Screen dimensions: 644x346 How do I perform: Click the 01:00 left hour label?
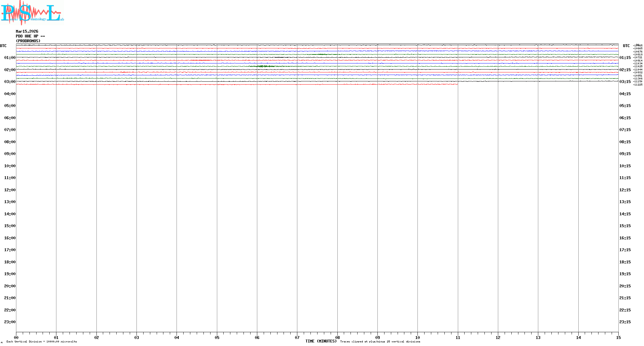click(10, 58)
